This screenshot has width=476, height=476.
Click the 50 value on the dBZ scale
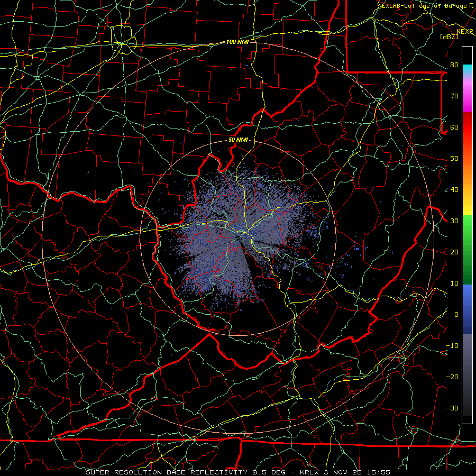pyautogui.click(x=454, y=159)
